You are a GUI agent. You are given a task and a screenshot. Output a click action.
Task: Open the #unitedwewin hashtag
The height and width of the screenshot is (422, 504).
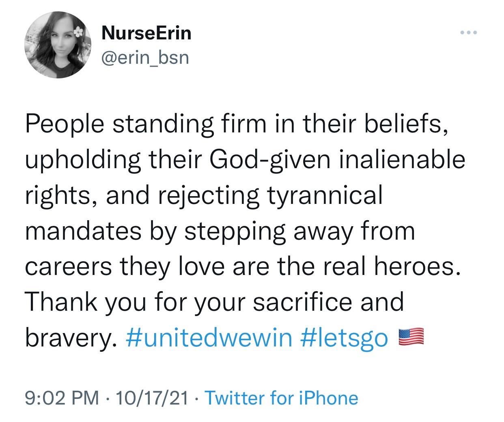(x=209, y=338)
